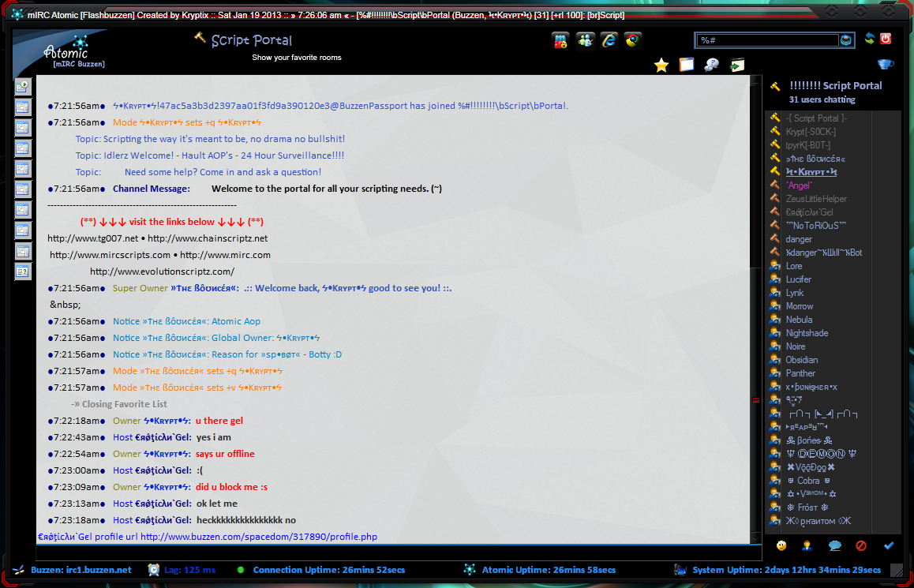The height and width of the screenshot is (588, 914).
Task: Click the resize grip at window corner
Action: [897, 570]
